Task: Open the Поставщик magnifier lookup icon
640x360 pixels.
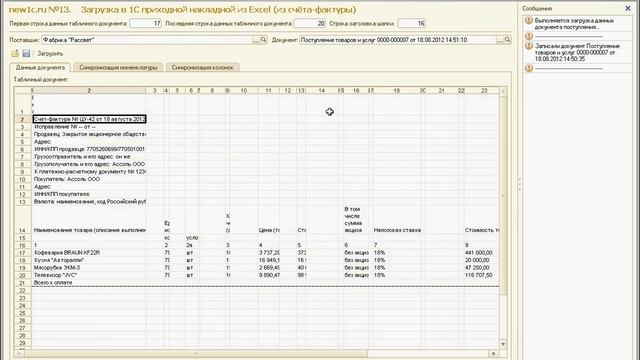Action: point(264,40)
